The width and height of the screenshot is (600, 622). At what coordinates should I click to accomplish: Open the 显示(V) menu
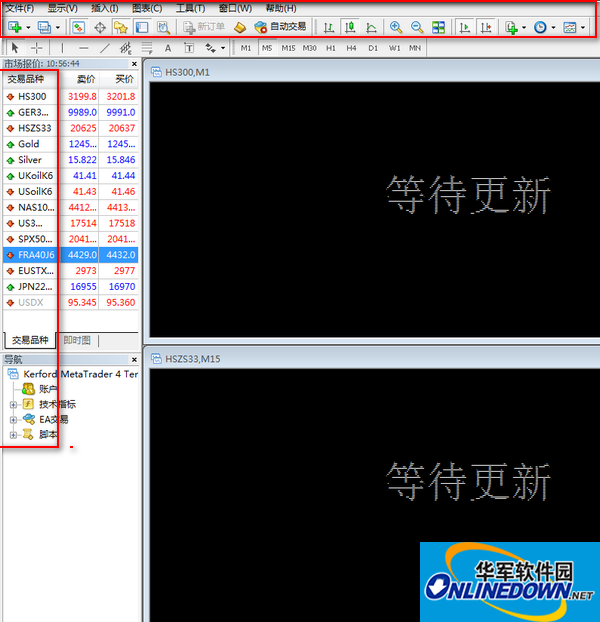(x=62, y=8)
